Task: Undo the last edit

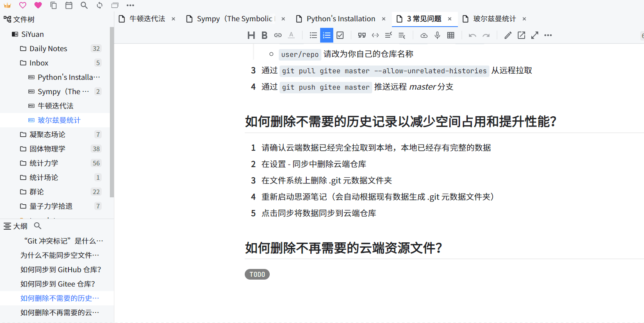Action: 473,35
